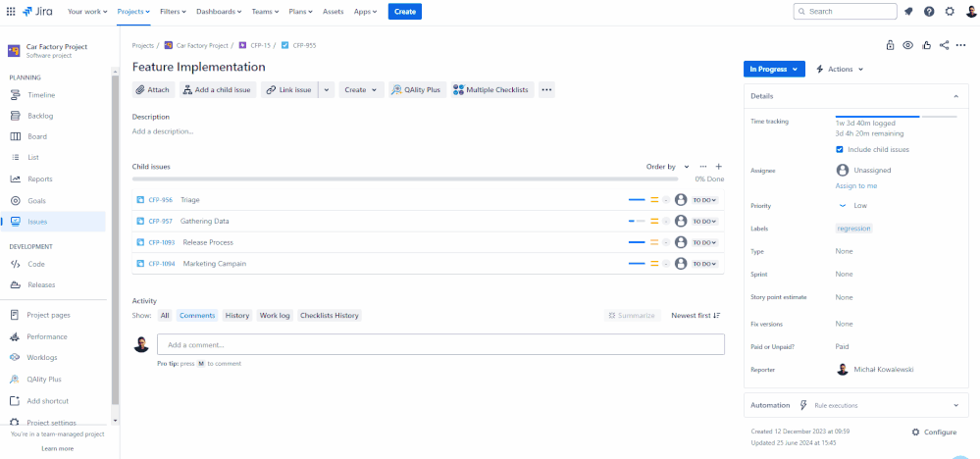Viewport: 980px width, 459px height.
Task: Open the Settings gear icon
Action: [x=950, y=11]
